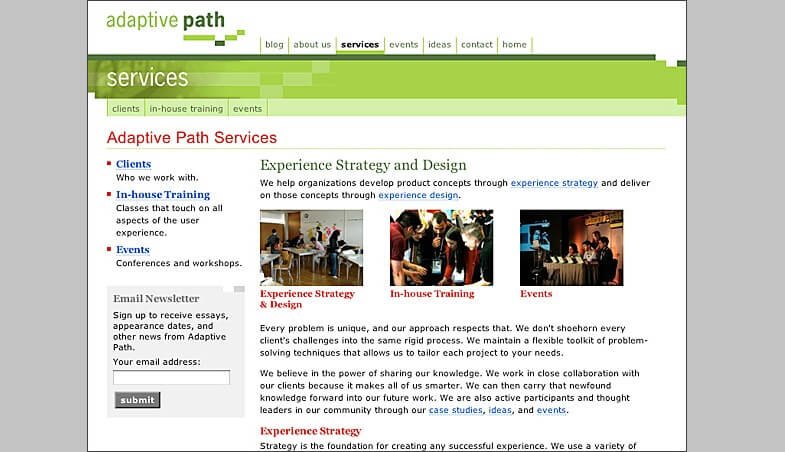Viewport: 785px width, 452px height.
Task: Open the ideas navigation tab
Action: pos(440,45)
